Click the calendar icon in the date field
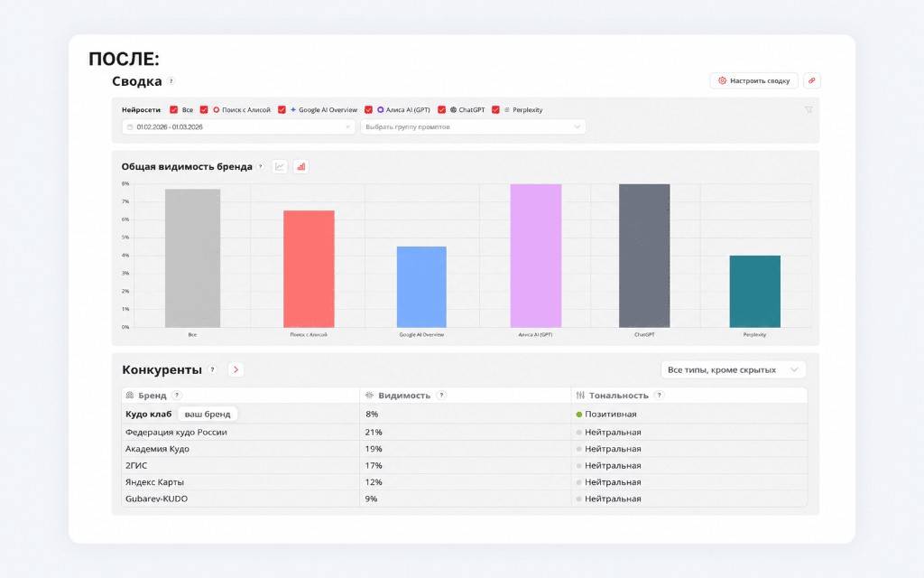 click(x=130, y=126)
